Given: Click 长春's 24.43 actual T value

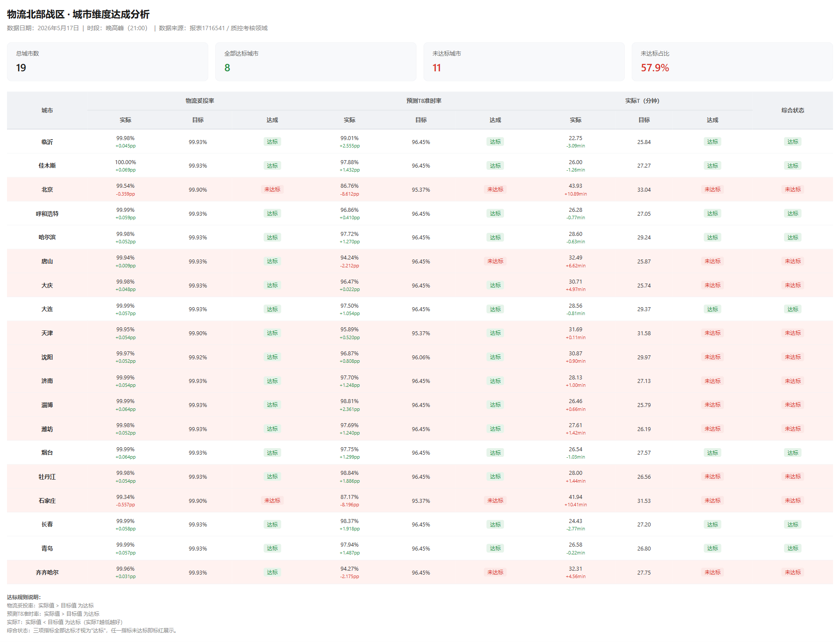Looking at the screenshot, I should click(x=576, y=521).
